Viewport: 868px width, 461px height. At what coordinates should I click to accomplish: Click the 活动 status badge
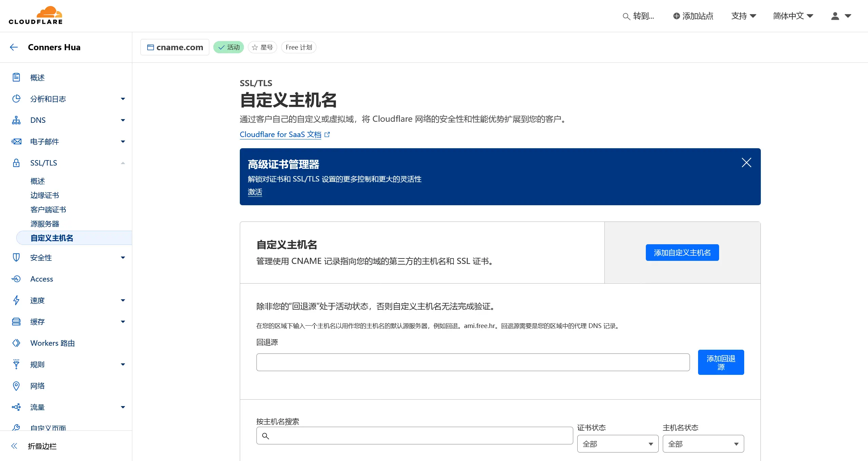pyautogui.click(x=229, y=47)
